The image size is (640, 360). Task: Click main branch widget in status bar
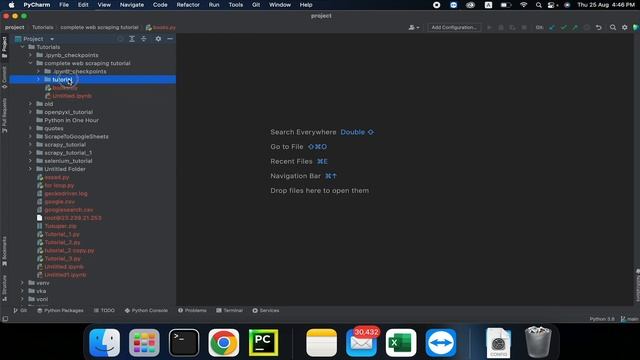click(x=630, y=319)
